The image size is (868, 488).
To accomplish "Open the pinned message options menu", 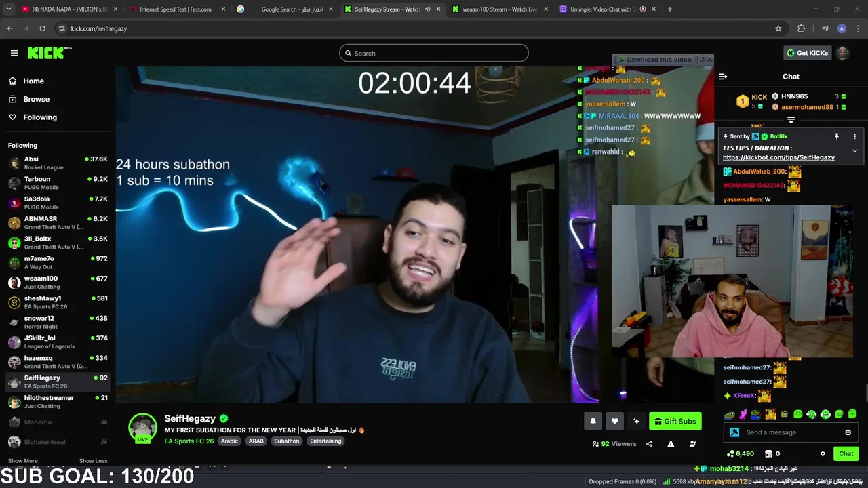I will [x=854, y=136].
